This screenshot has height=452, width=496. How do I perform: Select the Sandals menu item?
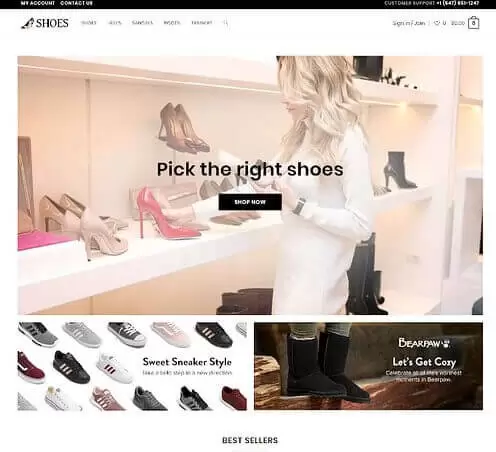tap(142, 23)
